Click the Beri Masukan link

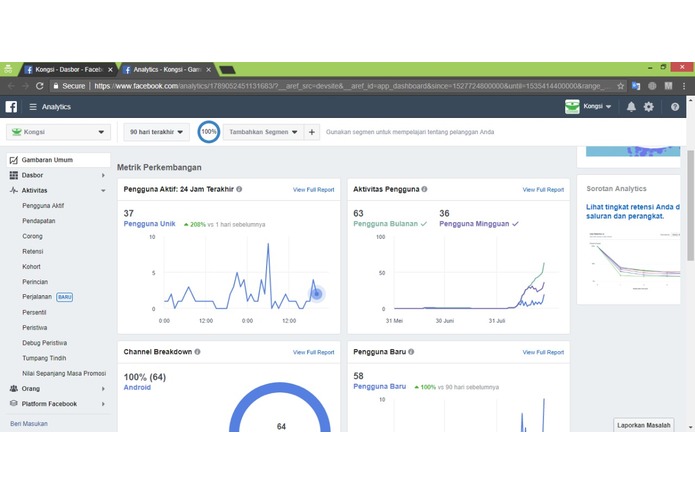coord(29,424)
